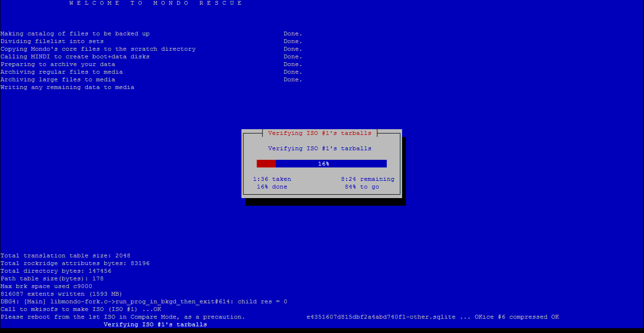This screenshot has width=644, height=333.
Task: Click the '16%' label on progress bar
Action: 324,164
